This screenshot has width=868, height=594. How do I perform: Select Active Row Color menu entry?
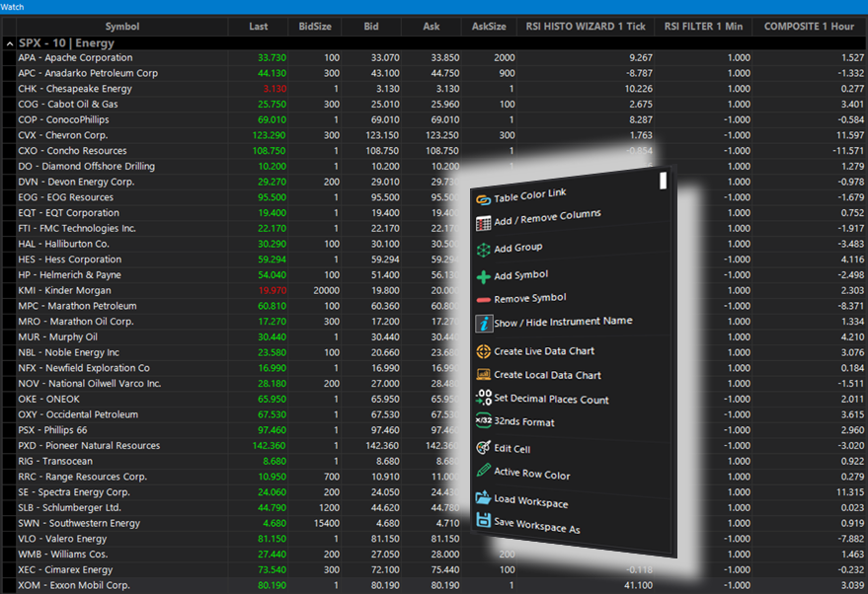[x=531, y=474]
